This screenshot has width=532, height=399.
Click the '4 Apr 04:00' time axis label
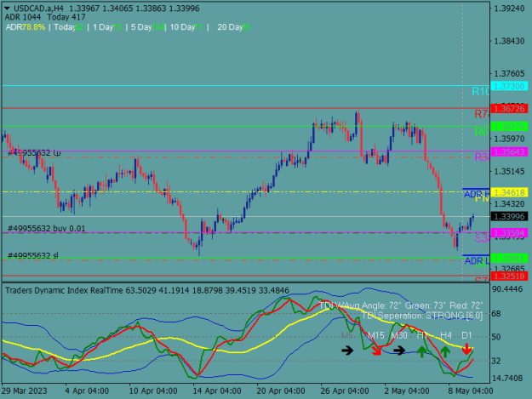coord(87,390)
